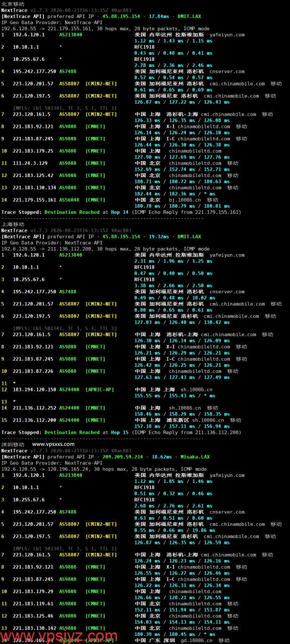
Task: Click hop IP 221.183.179.25
Action: (x=33, y=151)
